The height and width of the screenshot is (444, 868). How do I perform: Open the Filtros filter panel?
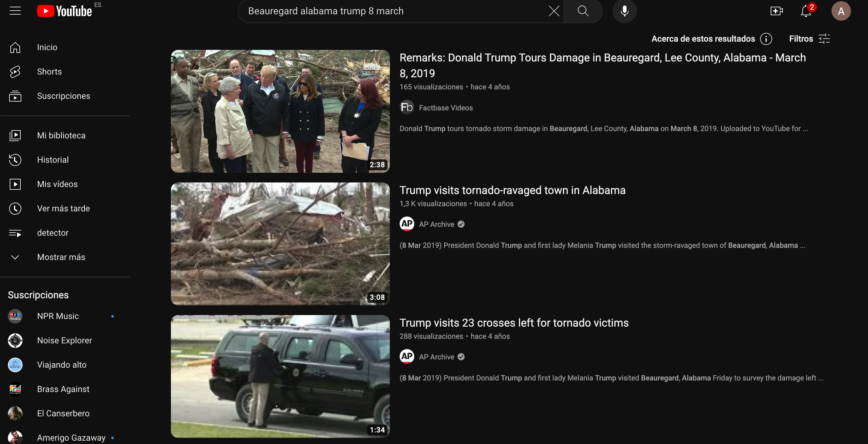pos(809,39)
